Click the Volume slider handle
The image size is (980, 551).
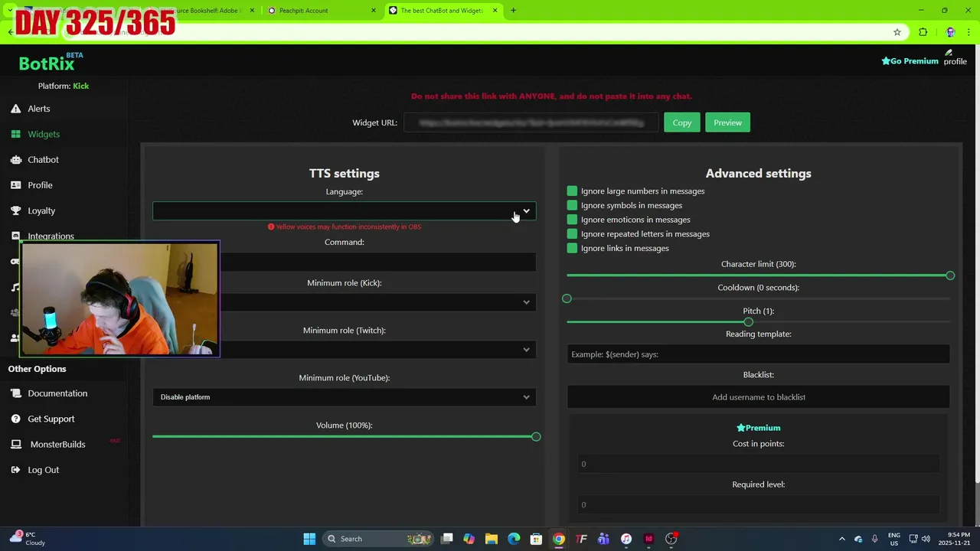[x=536, y=437]
